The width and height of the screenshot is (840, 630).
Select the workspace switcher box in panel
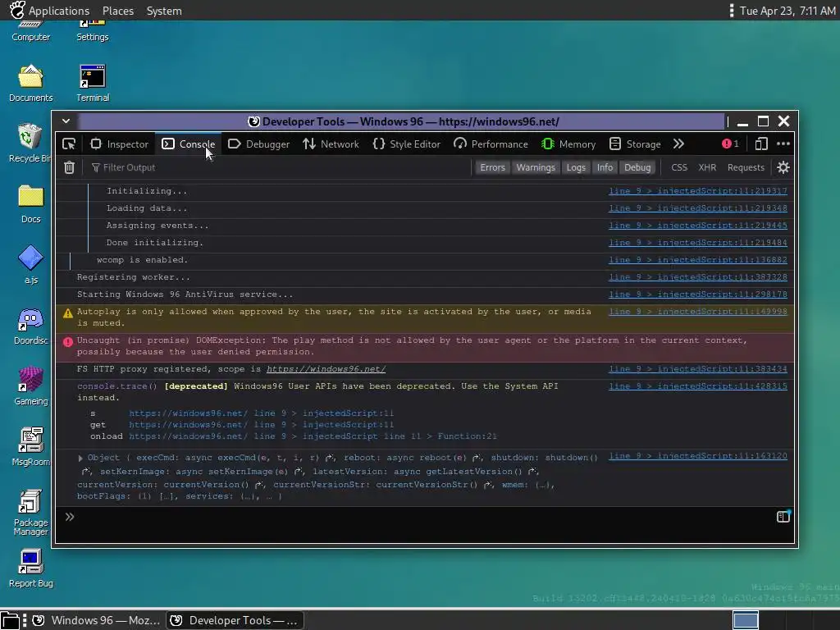745,620
